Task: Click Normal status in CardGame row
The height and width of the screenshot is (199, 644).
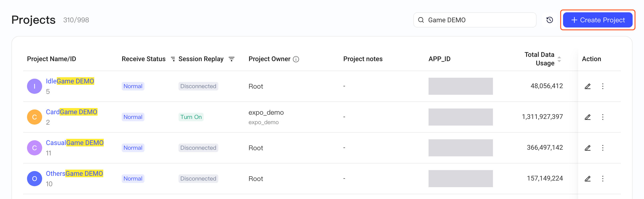Action: point(133,117)
